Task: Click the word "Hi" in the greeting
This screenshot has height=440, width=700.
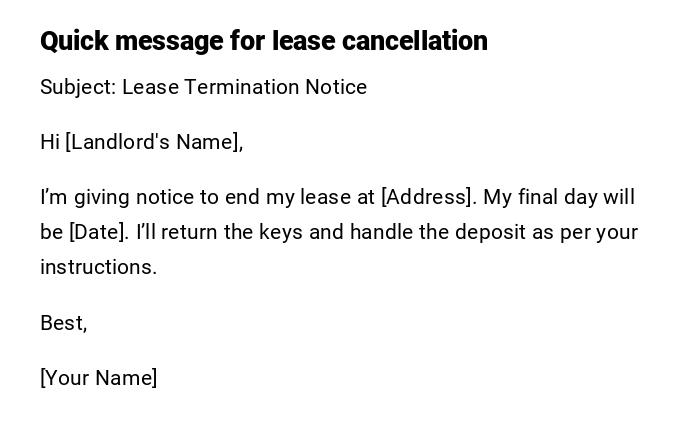Action: (50, 142)
